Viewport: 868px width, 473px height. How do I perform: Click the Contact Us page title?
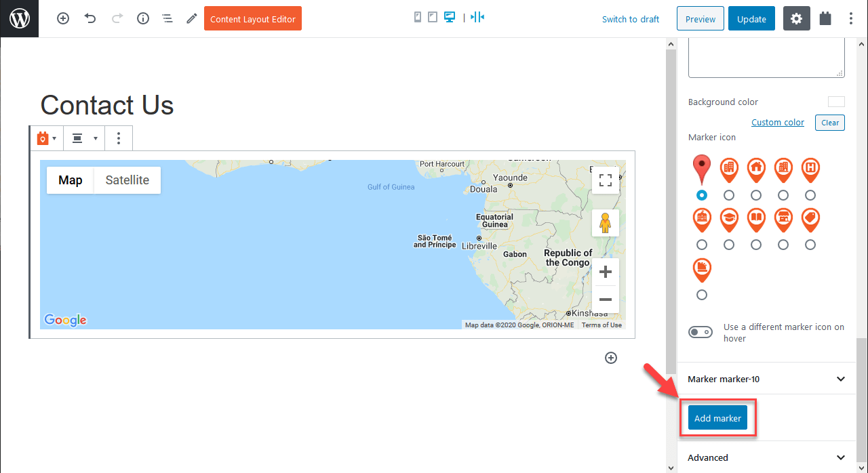click(x=107, y=105)
